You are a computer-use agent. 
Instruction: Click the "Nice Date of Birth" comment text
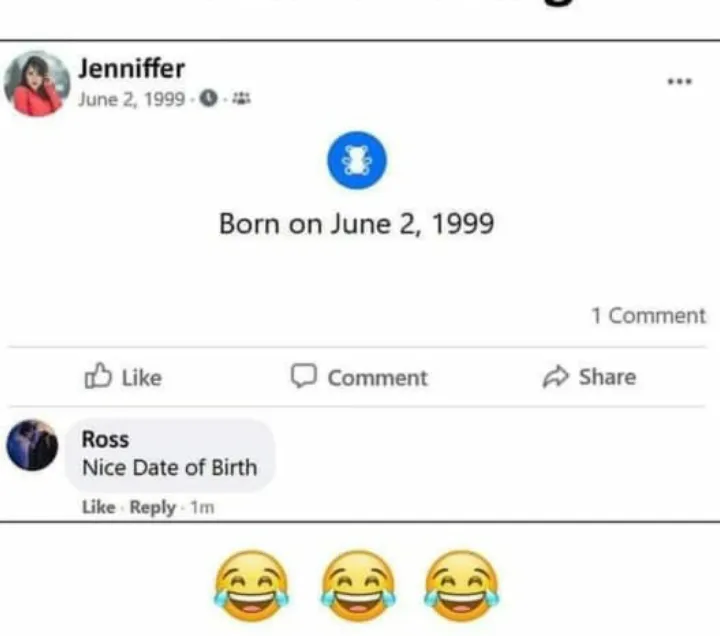point(169,467)
